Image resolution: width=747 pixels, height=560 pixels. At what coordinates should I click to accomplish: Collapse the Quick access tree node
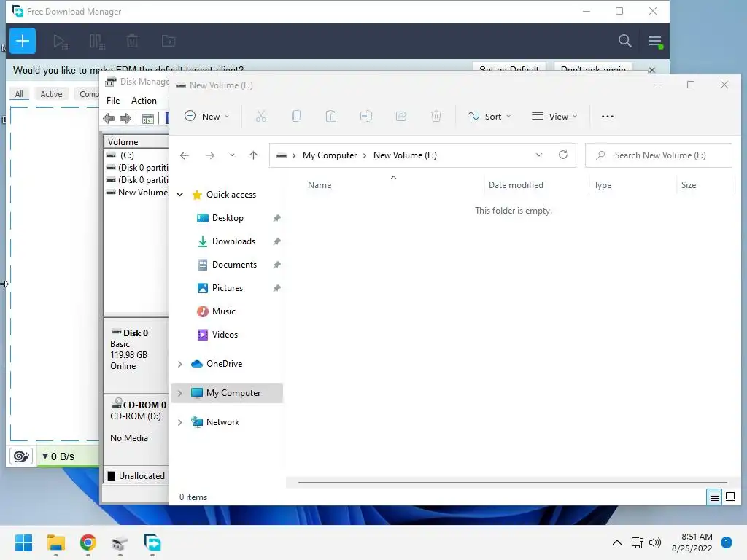[x=180, y=194]
